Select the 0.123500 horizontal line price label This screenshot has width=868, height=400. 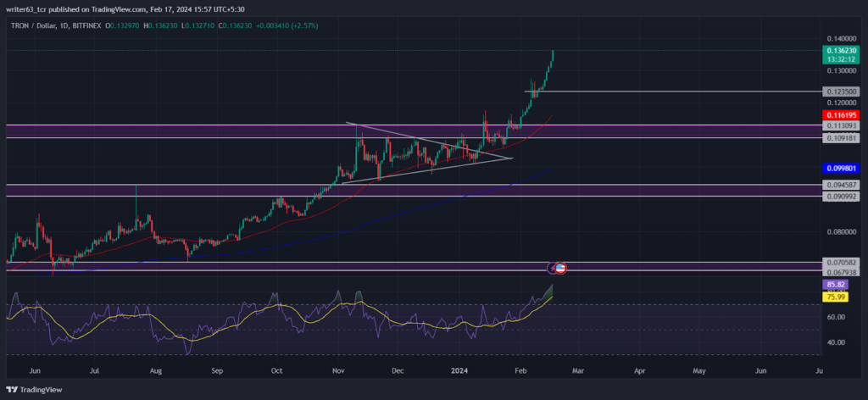pyautogui.click(x=840, y=92)
